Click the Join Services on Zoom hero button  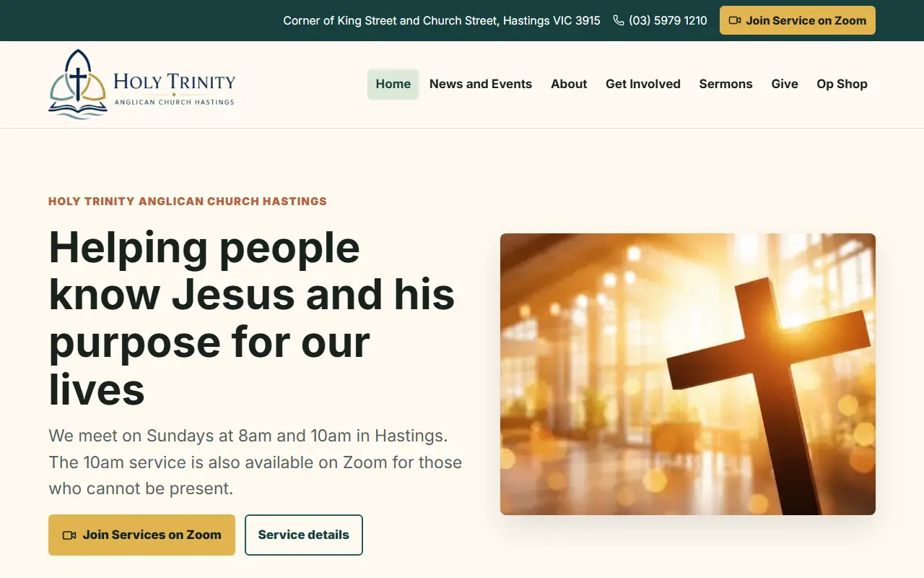(x=141, y=535)
